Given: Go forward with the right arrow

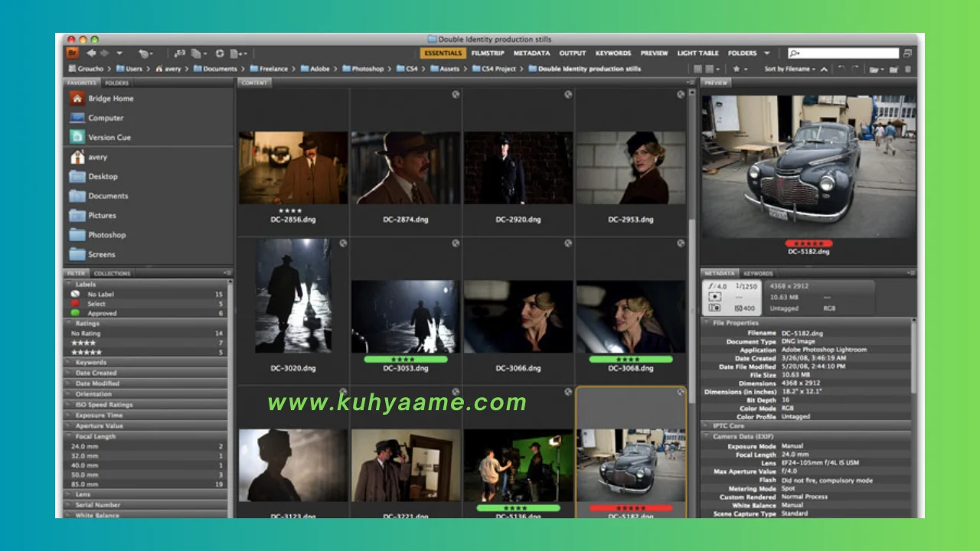Looking at the screenshot, I should pyautogui.click(x=104, y=54).
